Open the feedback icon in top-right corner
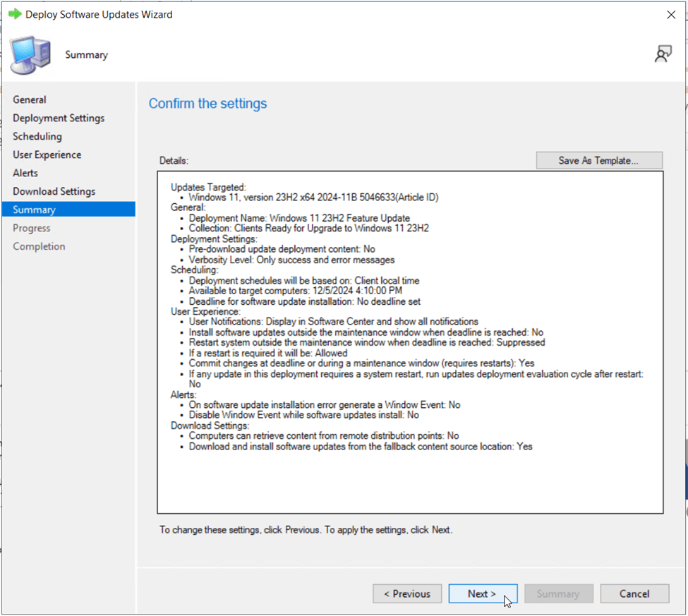The image size is (688, 616). (x=663, y=54)
